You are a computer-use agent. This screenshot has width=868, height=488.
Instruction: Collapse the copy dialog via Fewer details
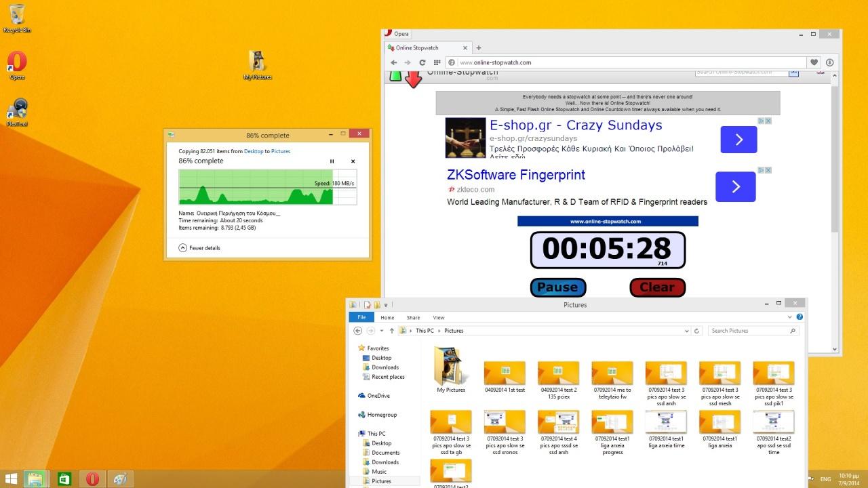click(x=199, y=248)
